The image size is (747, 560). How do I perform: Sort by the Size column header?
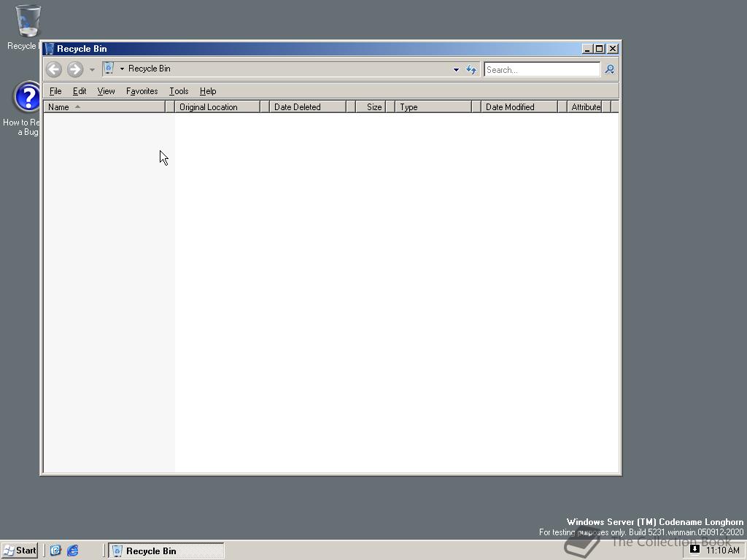click(370, 106)
